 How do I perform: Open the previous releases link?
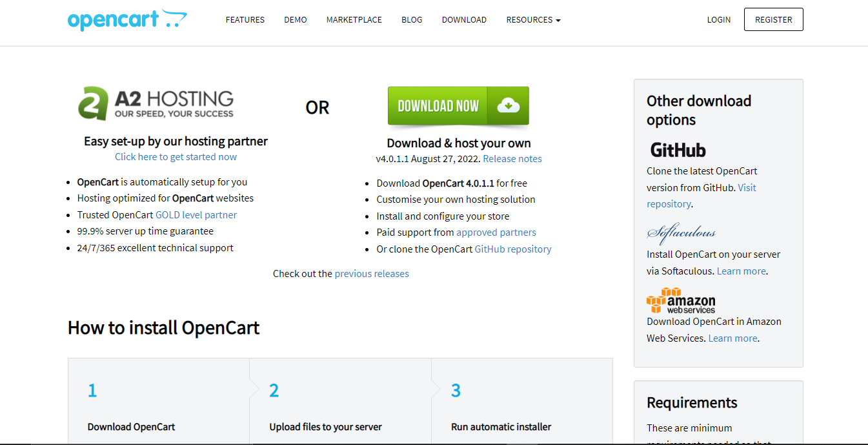(372, 274)
